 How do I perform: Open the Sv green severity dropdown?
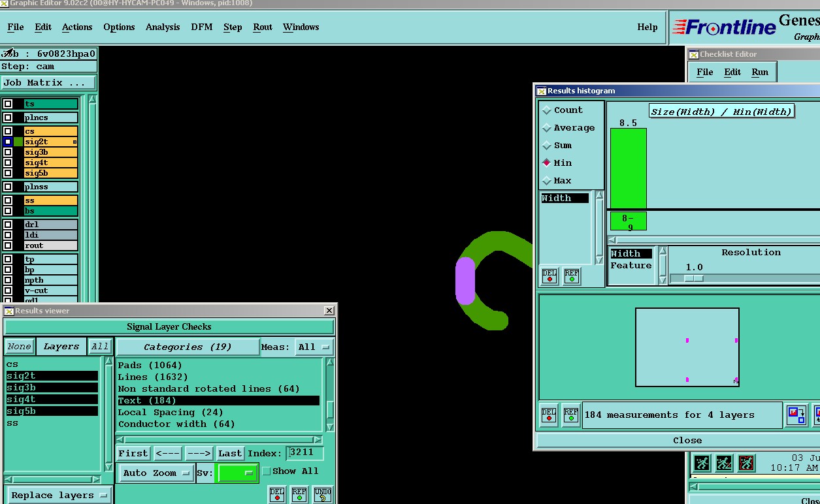click(237, 473)
